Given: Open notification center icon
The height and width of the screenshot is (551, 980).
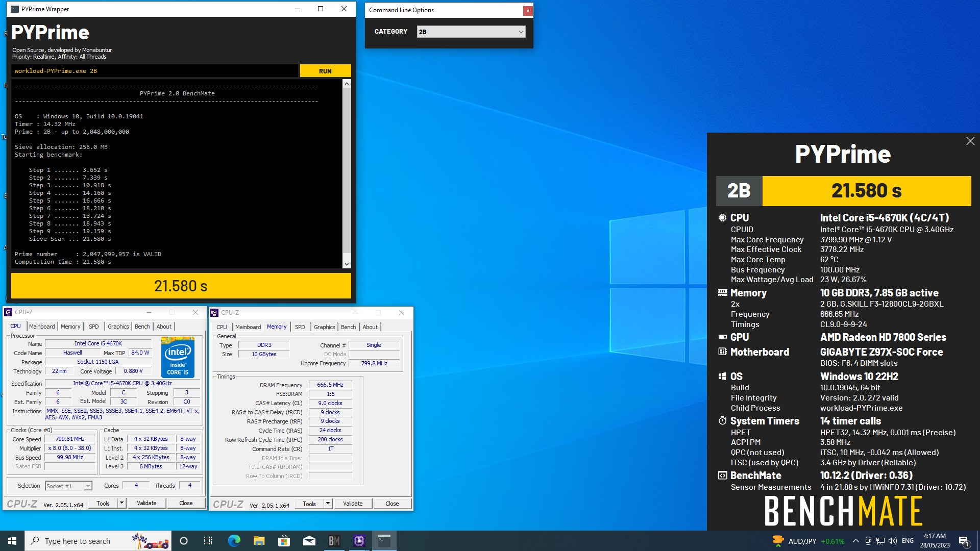Looking at the screenshot, I should point(964,541).
